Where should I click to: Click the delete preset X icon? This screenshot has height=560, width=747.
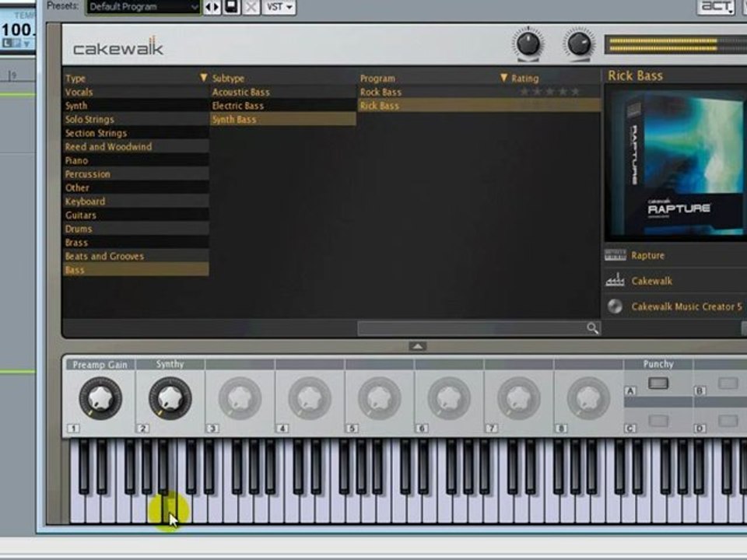[251, 7]
